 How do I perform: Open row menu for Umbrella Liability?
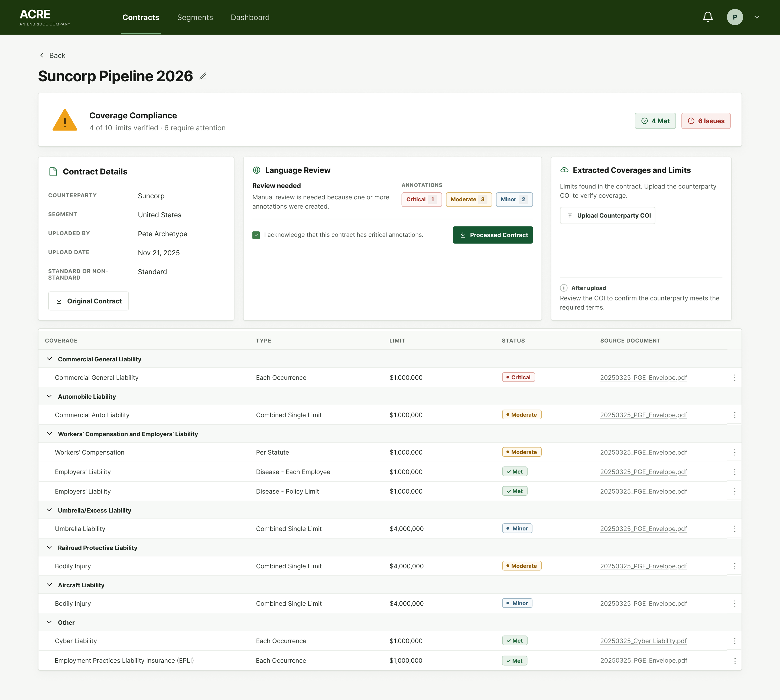[x=735, y=529]
